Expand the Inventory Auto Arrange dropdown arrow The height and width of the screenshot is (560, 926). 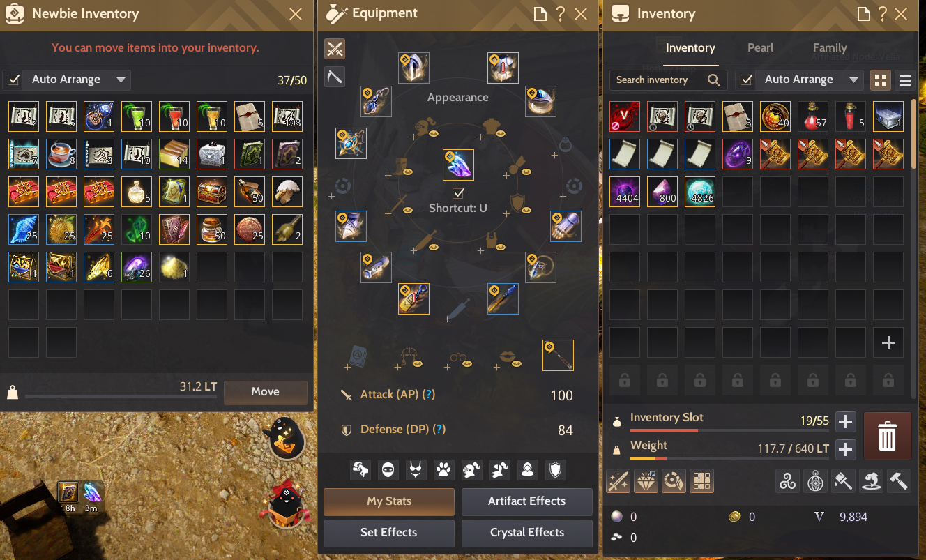point(853,80)
